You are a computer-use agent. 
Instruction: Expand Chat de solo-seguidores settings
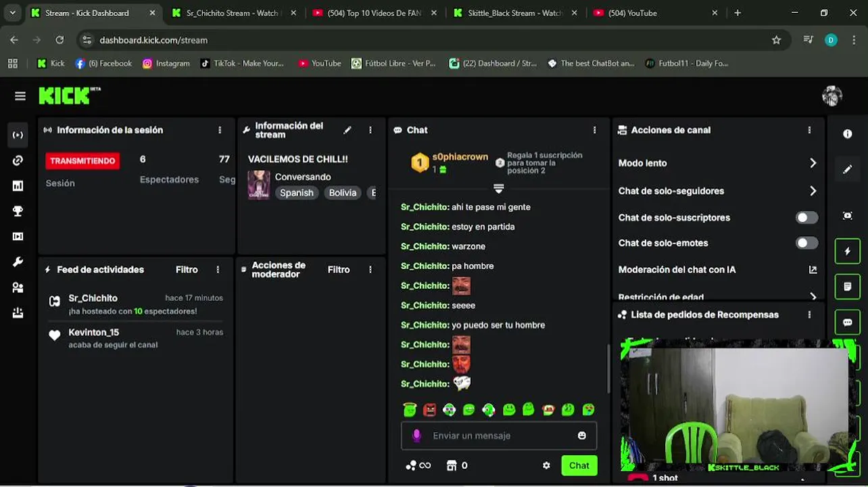pyautogui.click(x=813, y=191)
